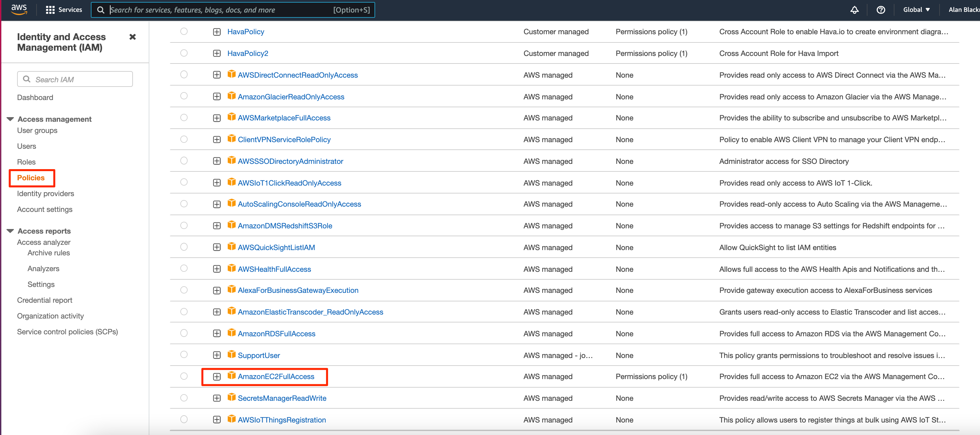Expand the AmazonEC2FullAccess policy row
The image size is (980, 435).
tap(217, 376)
